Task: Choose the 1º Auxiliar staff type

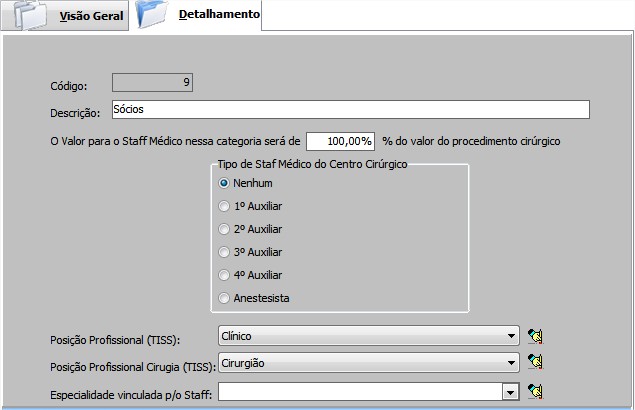Action: pyautogui.click(x=225, y=206)
